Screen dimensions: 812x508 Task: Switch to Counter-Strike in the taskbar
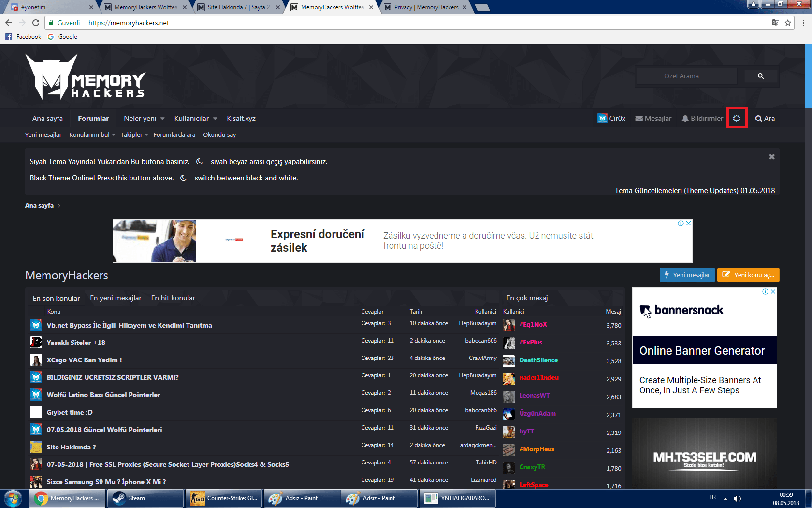[223, 498]
